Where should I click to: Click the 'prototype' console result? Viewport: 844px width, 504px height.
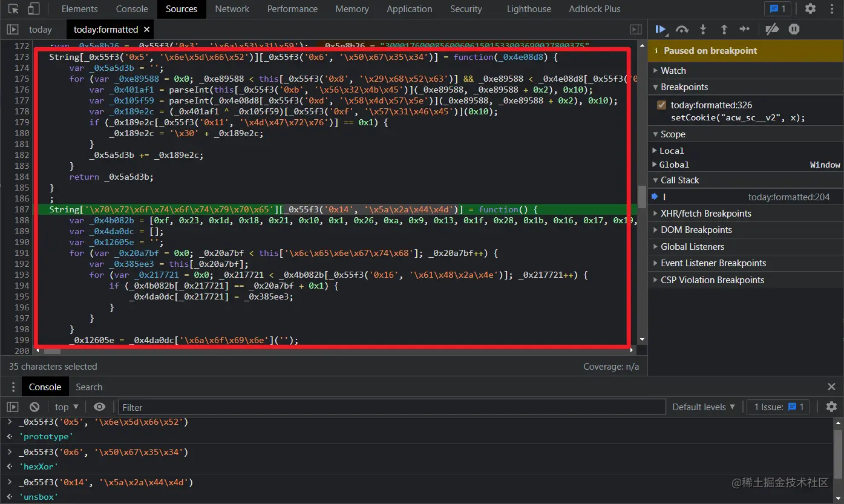tap(45, 436)
